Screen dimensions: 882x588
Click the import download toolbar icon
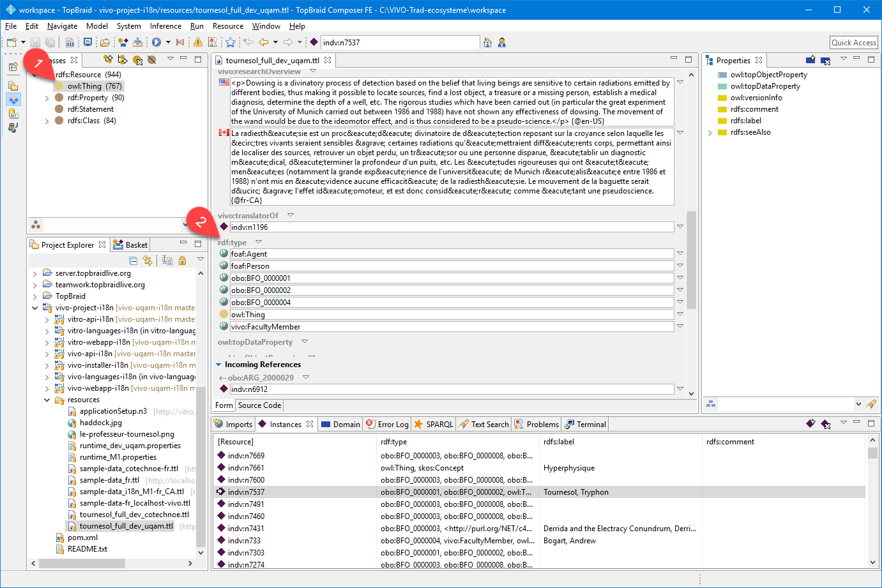[x=137, y=42]
